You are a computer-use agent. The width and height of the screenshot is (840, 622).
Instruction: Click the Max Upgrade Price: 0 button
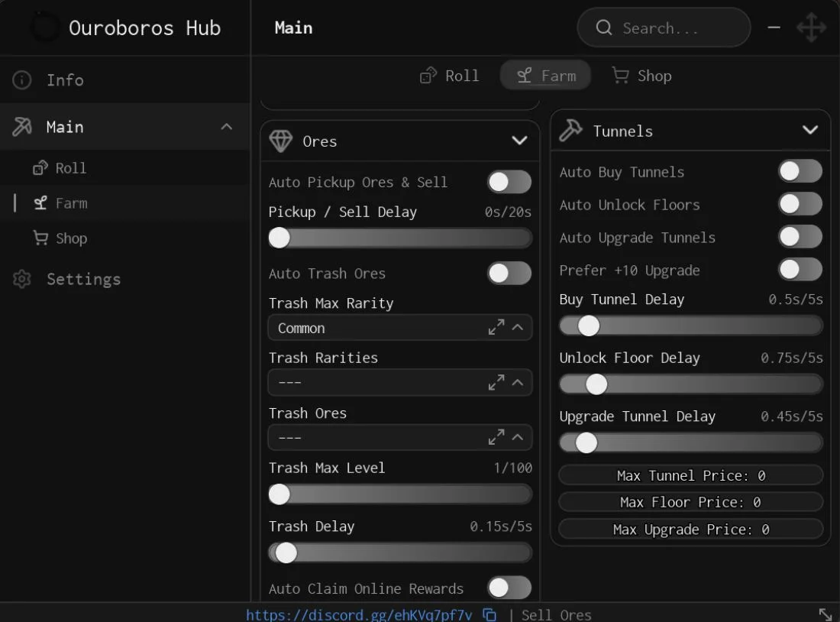[690, 530]
